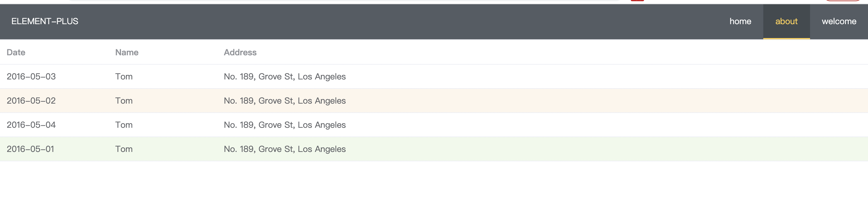
Task: Open the home menu item
Action: [740, 21]
